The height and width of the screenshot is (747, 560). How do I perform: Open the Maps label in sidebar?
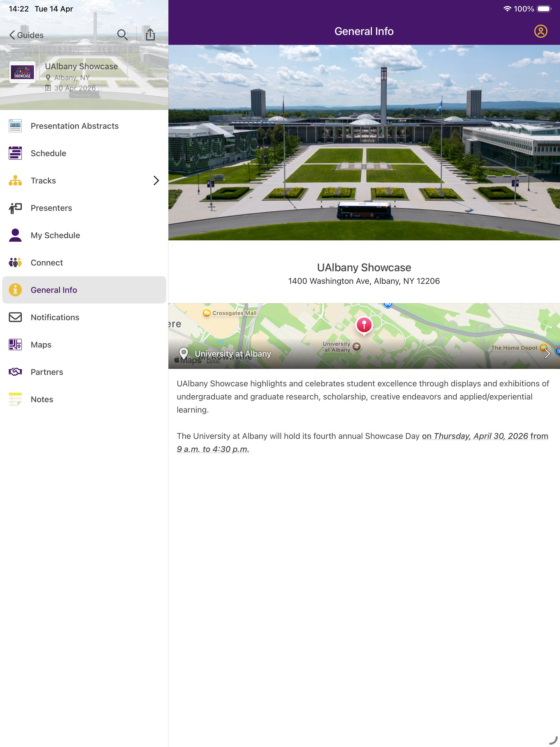41,345
